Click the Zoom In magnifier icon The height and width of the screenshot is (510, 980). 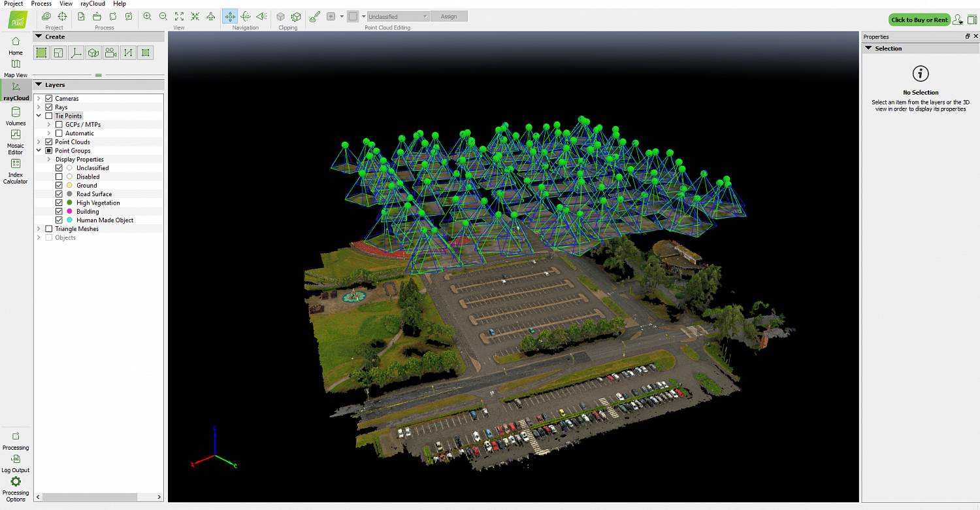147,16
